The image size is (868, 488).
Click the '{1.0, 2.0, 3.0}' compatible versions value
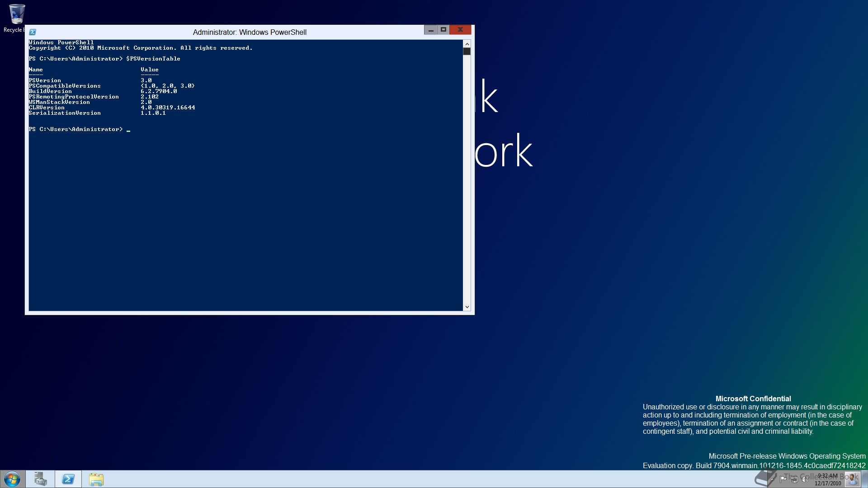[168, 86]
